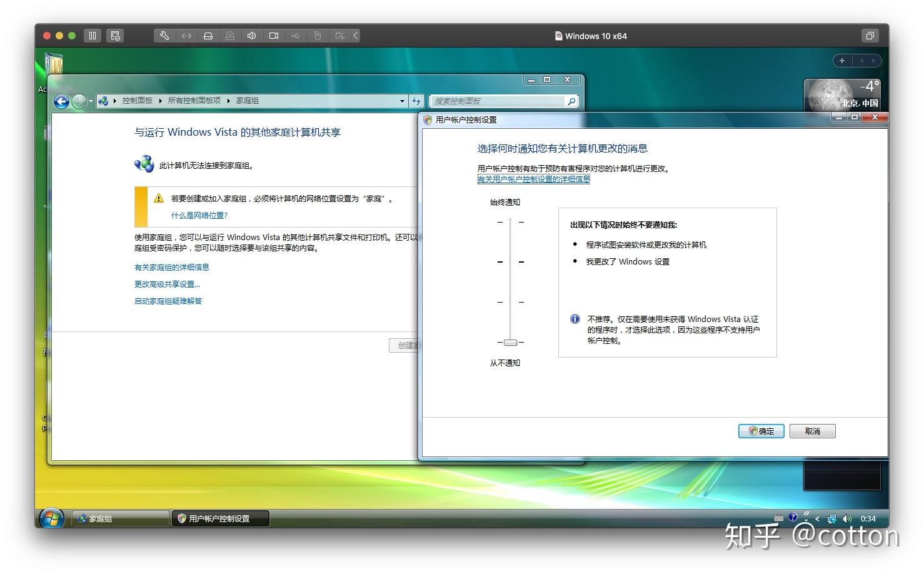Click the network icon in system tray
The height and width of the screenshot is (574, 924).
[831, 518]
